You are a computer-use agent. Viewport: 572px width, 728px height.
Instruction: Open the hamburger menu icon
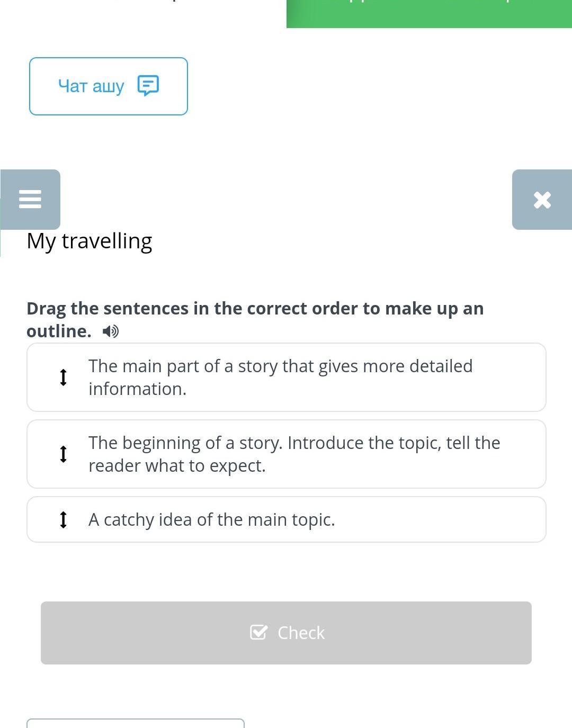click(x=30, y=199)
